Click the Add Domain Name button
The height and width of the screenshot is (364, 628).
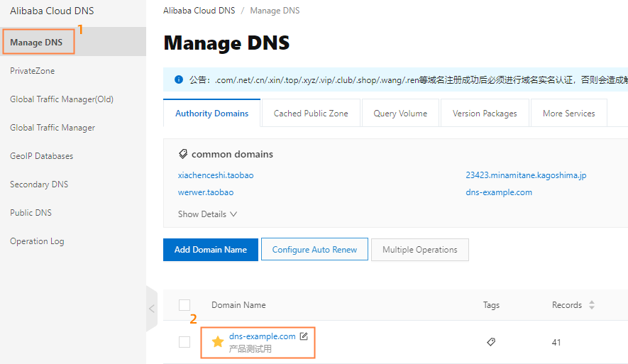point(211,250)
